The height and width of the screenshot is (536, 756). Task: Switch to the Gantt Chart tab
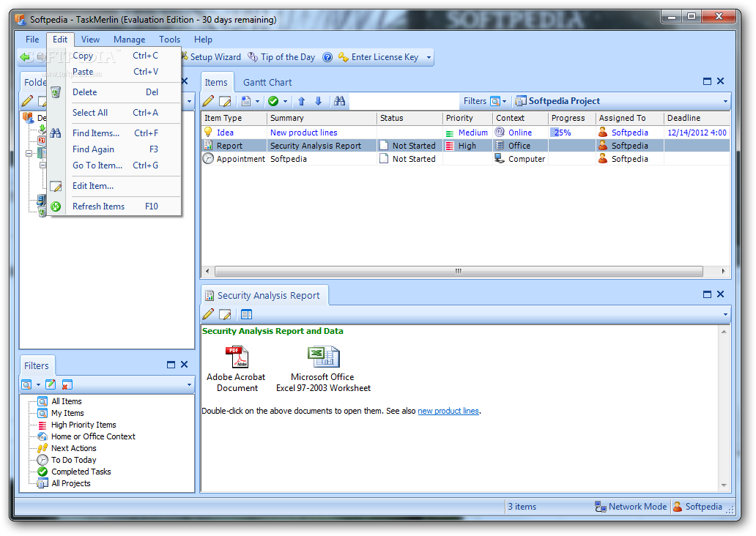267,83
